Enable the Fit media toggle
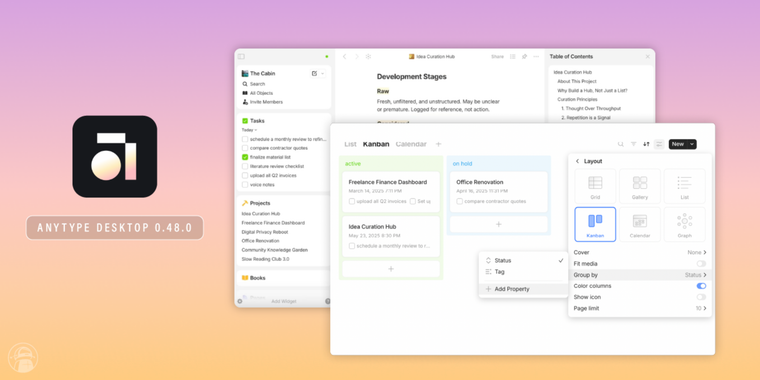 (701, 264)
